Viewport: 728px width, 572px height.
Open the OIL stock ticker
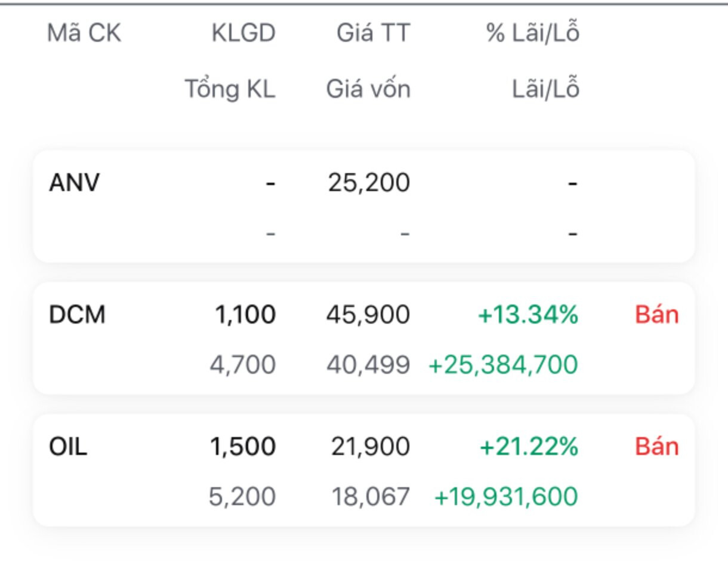tap(68, 447)
